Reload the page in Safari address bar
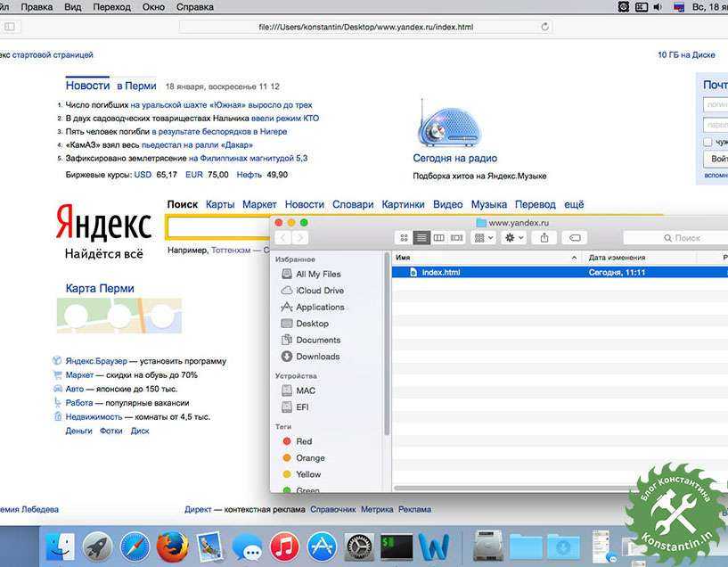This screenshot has height=567, width=728. point(544,27)
